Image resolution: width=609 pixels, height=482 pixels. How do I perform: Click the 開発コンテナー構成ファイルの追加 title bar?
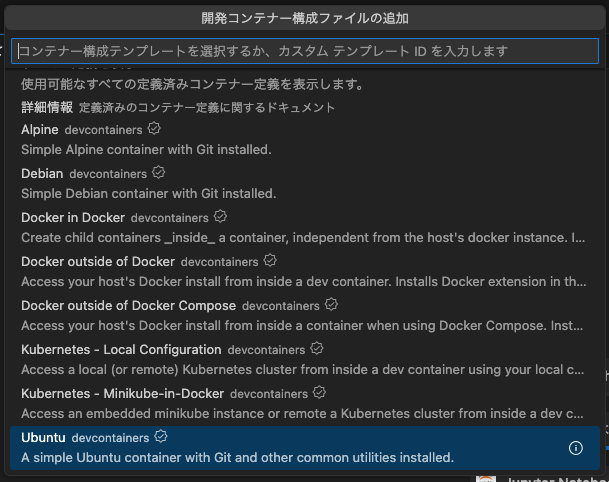(x=305, y=18)
